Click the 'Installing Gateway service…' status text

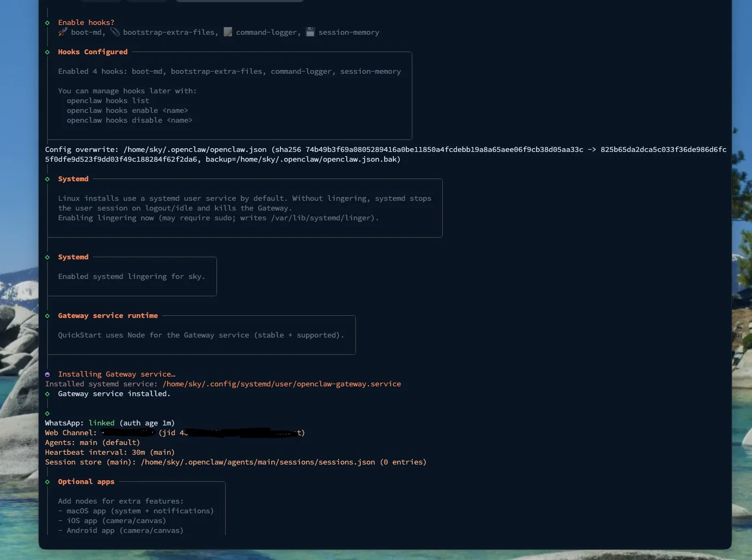pos(117,374)
